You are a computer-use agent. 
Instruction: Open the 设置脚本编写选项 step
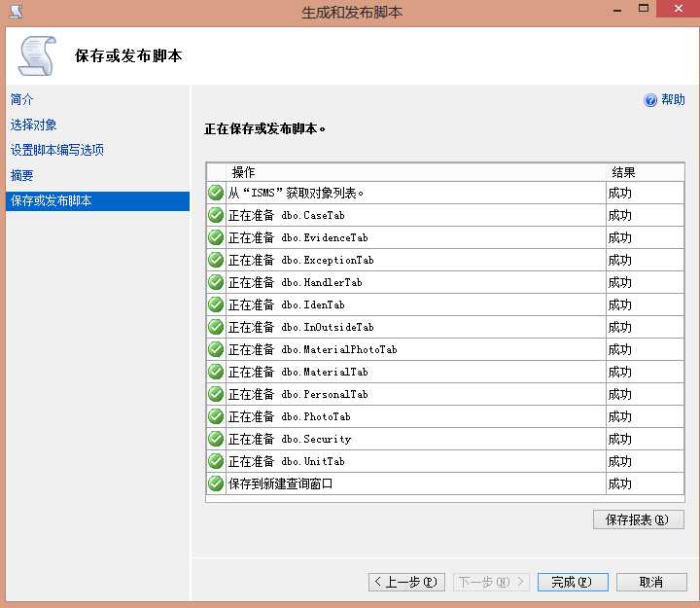click(x=56, y=150)
